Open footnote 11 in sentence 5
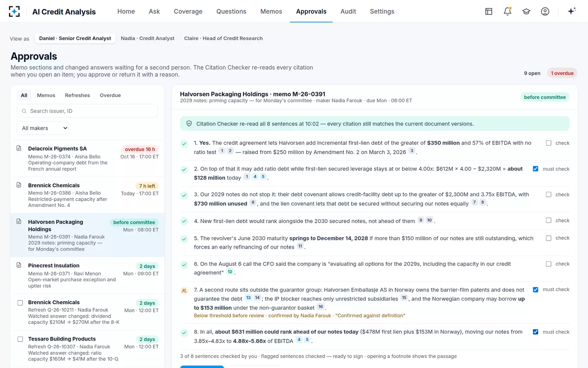The width and height of the screenshot is (588, 368). coord(300,246)
